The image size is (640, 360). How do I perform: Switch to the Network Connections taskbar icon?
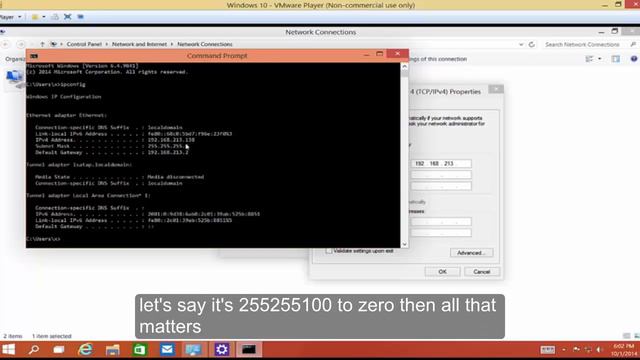tap(193, 349)
